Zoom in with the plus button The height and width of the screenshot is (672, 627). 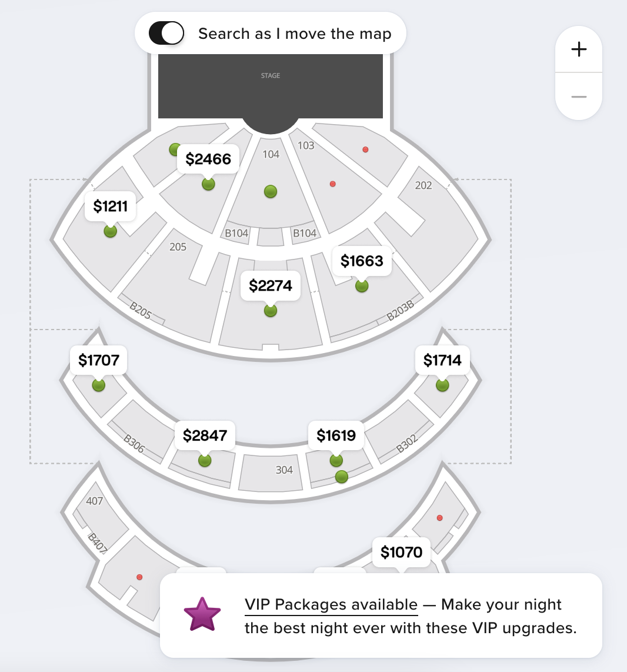[x=579, y=49]
